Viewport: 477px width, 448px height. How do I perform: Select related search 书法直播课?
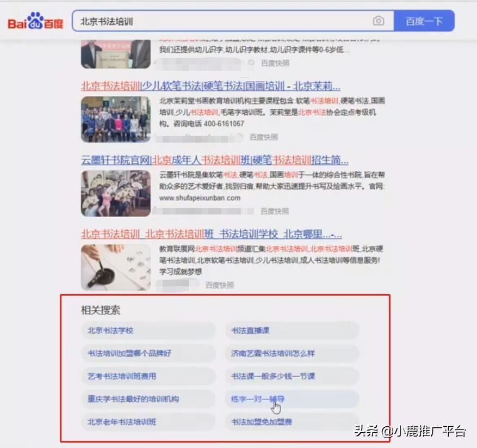(x=250, y=330)
